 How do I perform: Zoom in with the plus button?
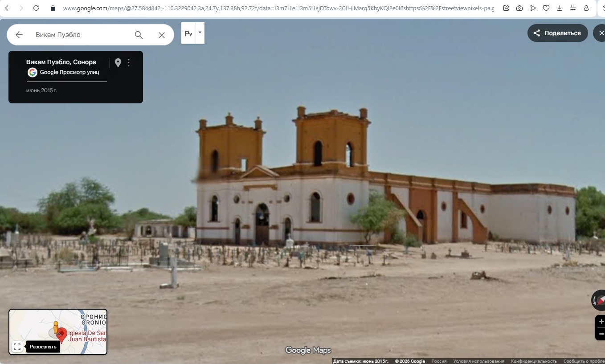pyautogui.click(x=601, y=321)
